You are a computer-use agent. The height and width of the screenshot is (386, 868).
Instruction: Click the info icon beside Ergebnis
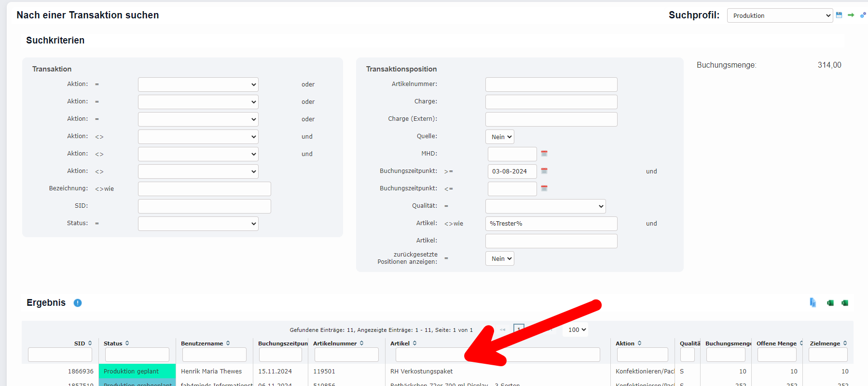[x=78, y=303]
